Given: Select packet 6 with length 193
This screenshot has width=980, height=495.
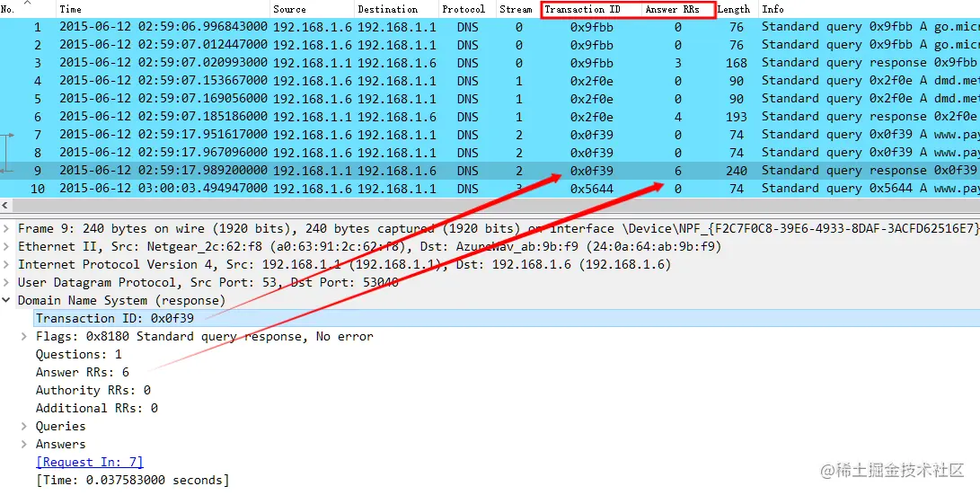Looking at the screenshot, I should coord(490,117).
